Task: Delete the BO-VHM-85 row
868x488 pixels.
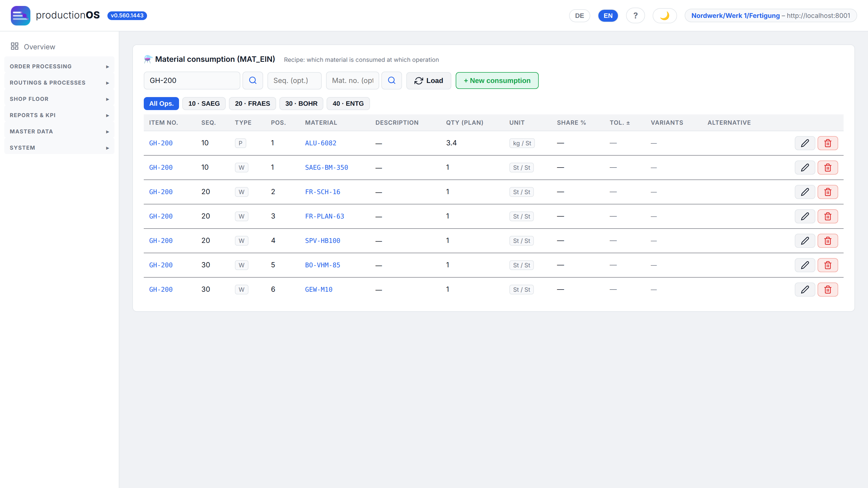Action: 828,265
